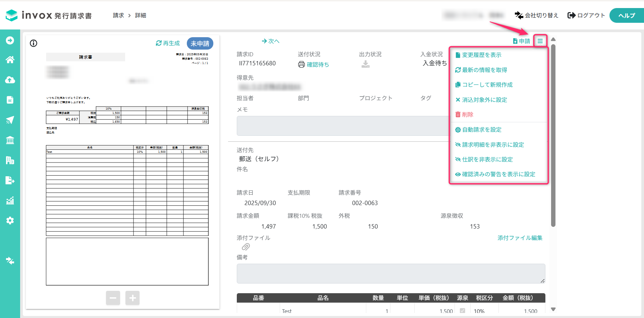Click the home icon in the sidebar
This screenshot has width=644, height=318.
point(10,60)
